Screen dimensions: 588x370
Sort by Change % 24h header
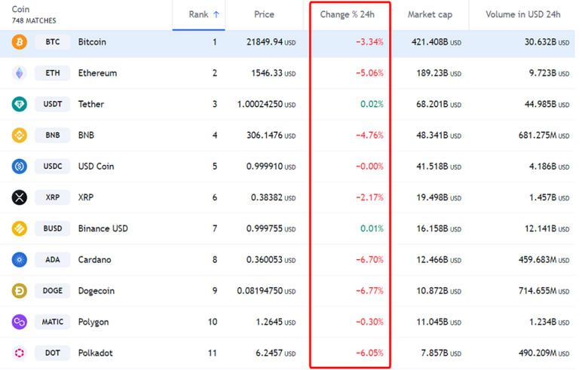[348, 14]
